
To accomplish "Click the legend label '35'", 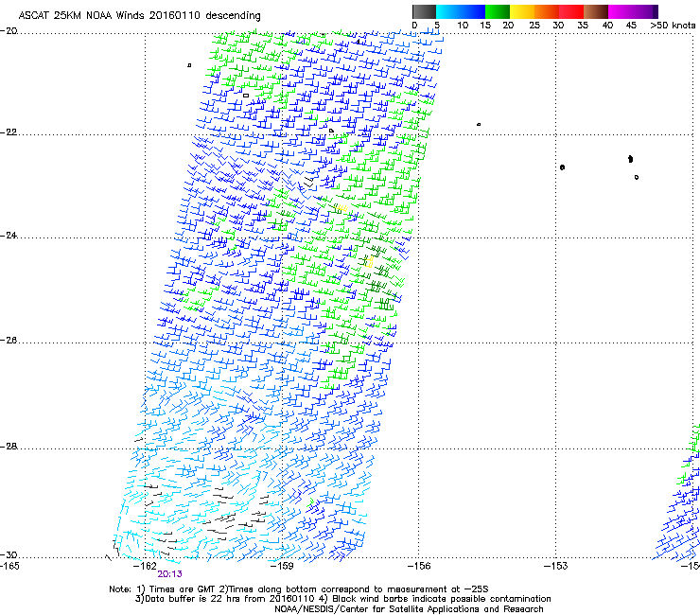I will 583,26.
